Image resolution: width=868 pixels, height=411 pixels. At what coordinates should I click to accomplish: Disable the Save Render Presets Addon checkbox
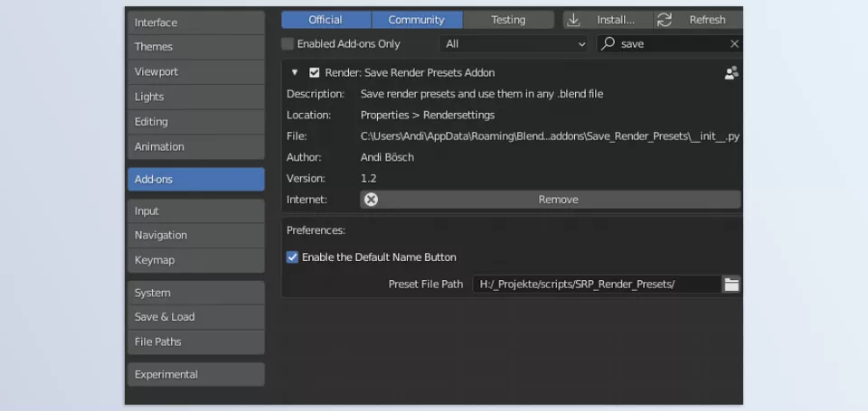(x=315, y=73)
